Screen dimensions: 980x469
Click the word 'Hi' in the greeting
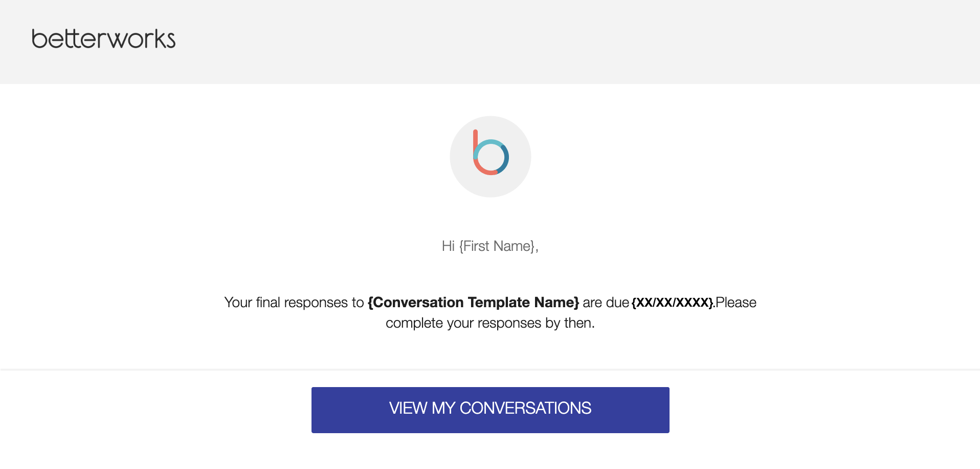pyautogui.click(x=448, y=246)
